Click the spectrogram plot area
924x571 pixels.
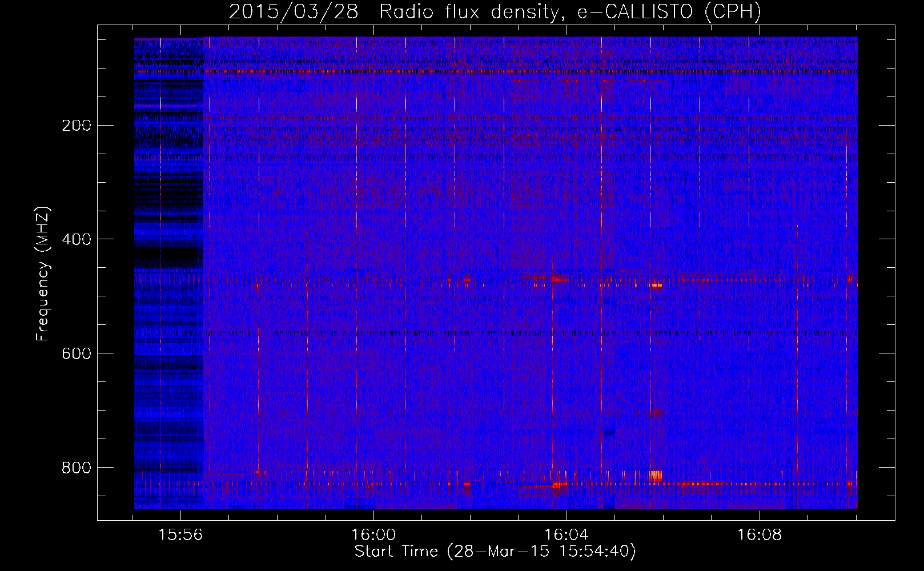(x=496, y=272)
